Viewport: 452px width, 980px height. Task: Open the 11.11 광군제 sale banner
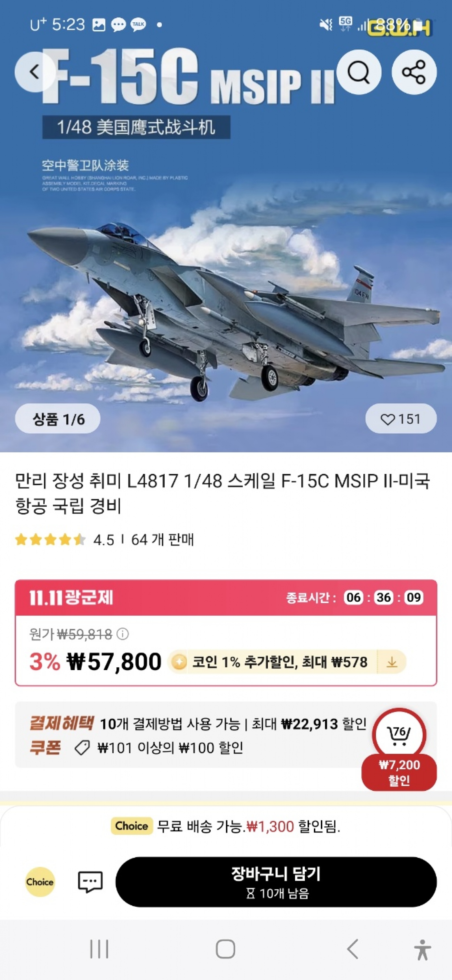pyautogui.click(x=226, y=597)
